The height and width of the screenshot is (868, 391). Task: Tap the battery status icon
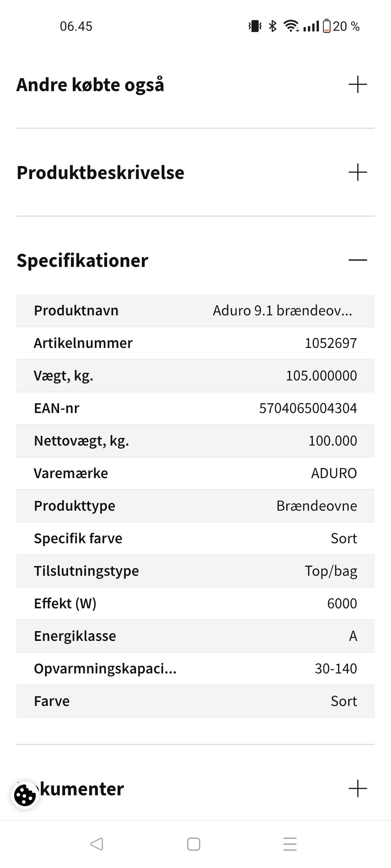point(327,26)
